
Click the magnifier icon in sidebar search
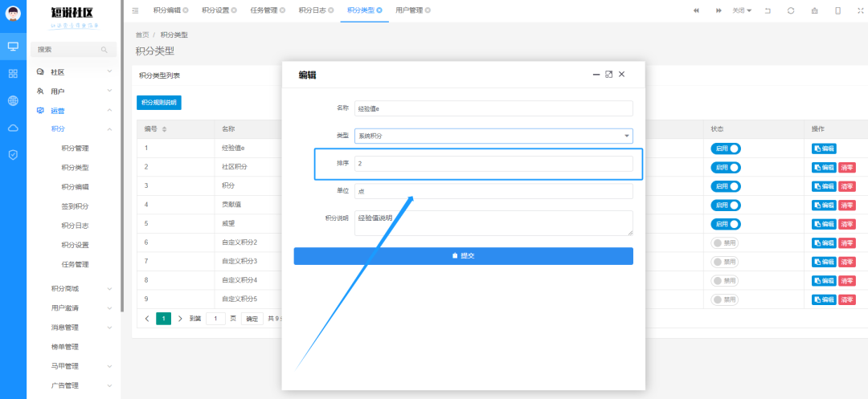pos(104,50)
